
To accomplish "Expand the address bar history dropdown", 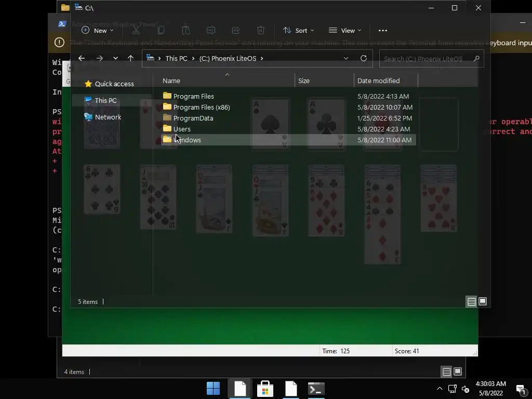I will tap(345, 58).
